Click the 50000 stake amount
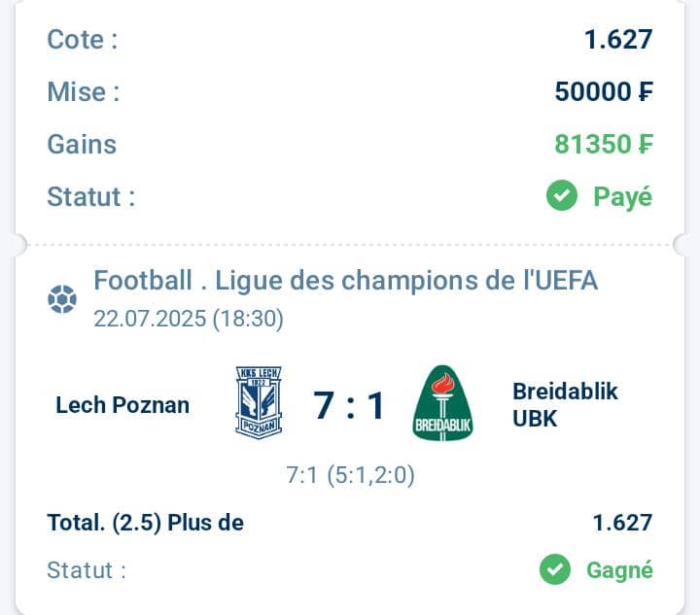700x615 pixels. tap(604, 91)
